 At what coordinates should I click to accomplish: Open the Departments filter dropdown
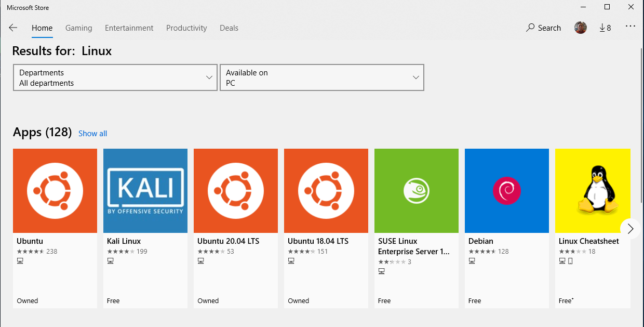tap(115, 77)
